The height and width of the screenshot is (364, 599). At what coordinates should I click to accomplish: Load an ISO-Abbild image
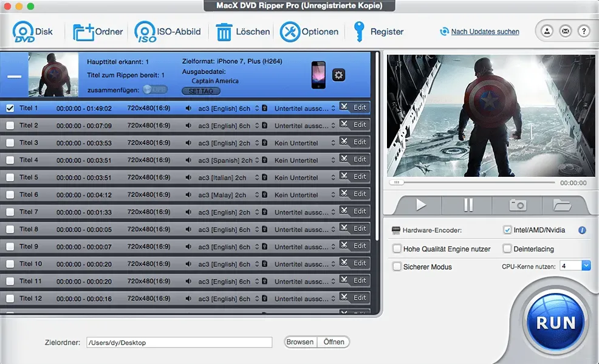pos(145,32)
